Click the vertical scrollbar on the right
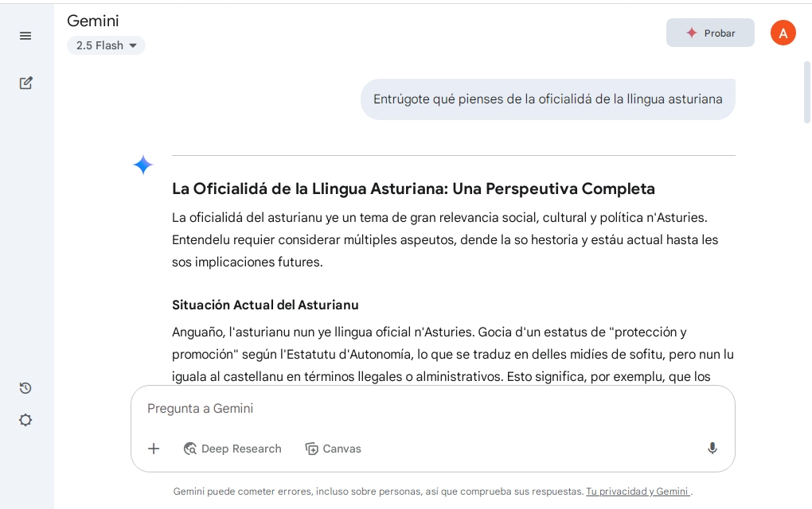 [x=806, y=92]
